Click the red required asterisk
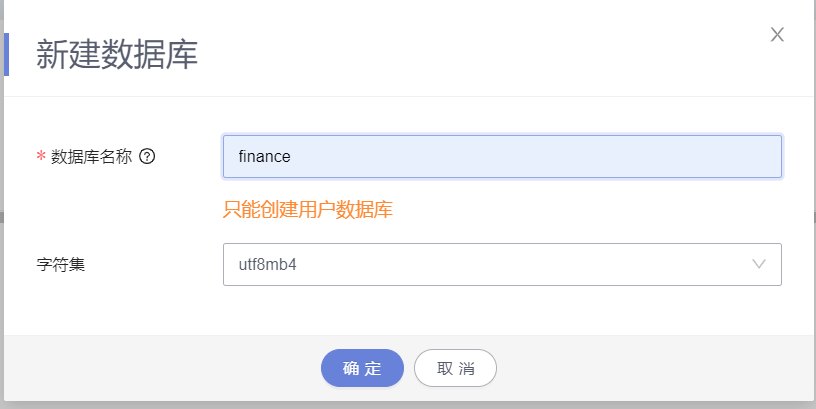Image resolution: width=816 pixels, height=409 pixels. 41,157
